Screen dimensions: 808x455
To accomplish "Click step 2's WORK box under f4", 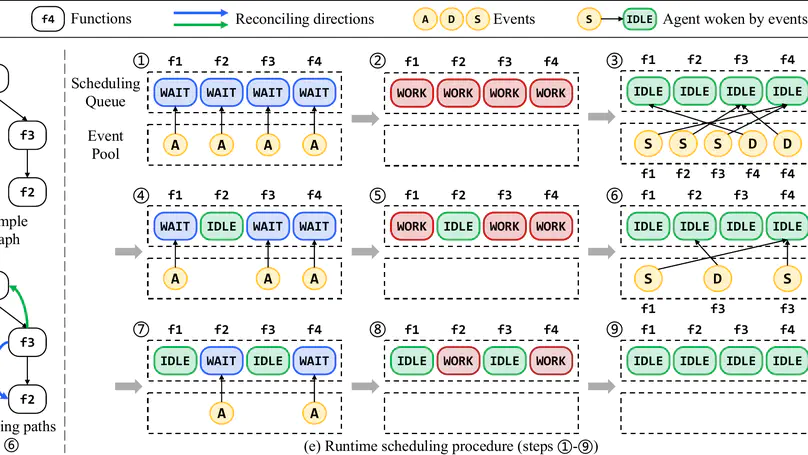I will (x=551, y=93).
